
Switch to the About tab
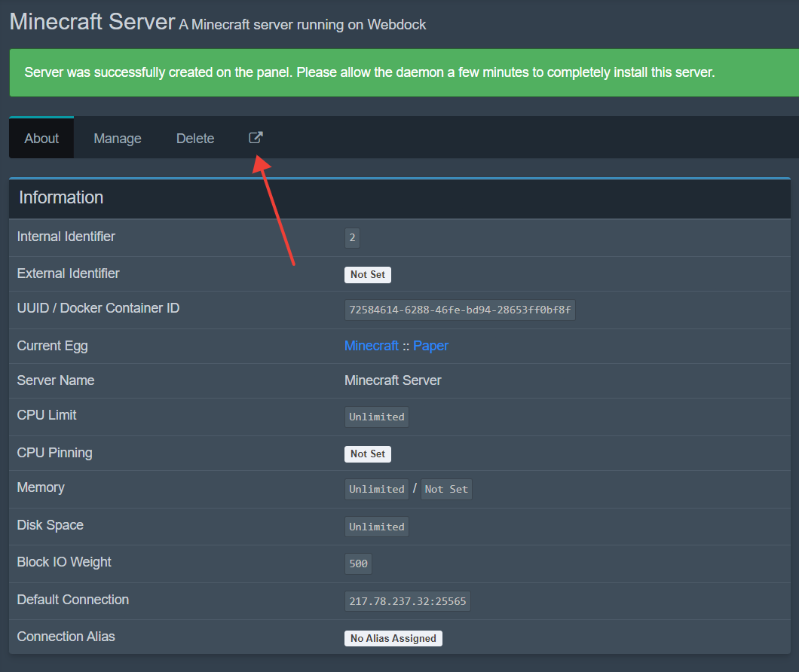(x=41, y=139)
